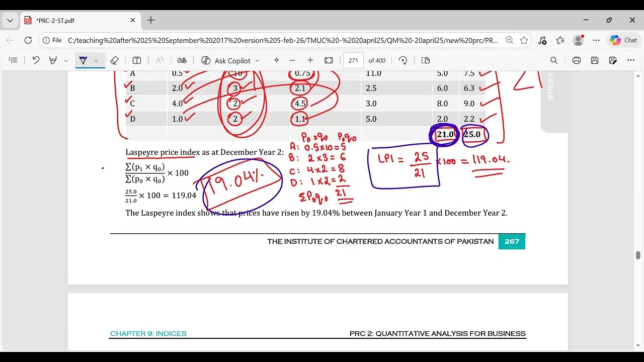The height and width of the screenshot is (362, 644).
Task: Click 'THE INSTITUTE OF CHARTERED ACCOUNTANTS OF PAKISTAN' text
Action: click(x=380, y=241)
